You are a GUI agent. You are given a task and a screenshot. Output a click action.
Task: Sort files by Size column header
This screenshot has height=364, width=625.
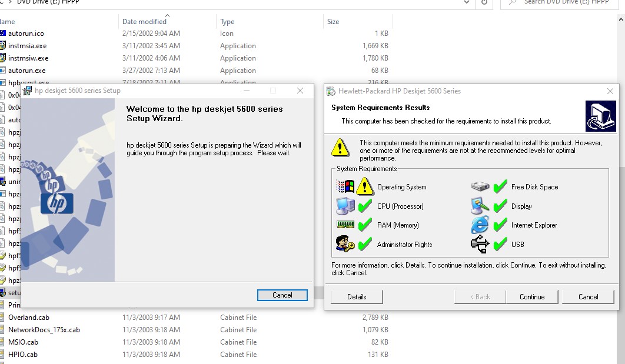(333, 22)
